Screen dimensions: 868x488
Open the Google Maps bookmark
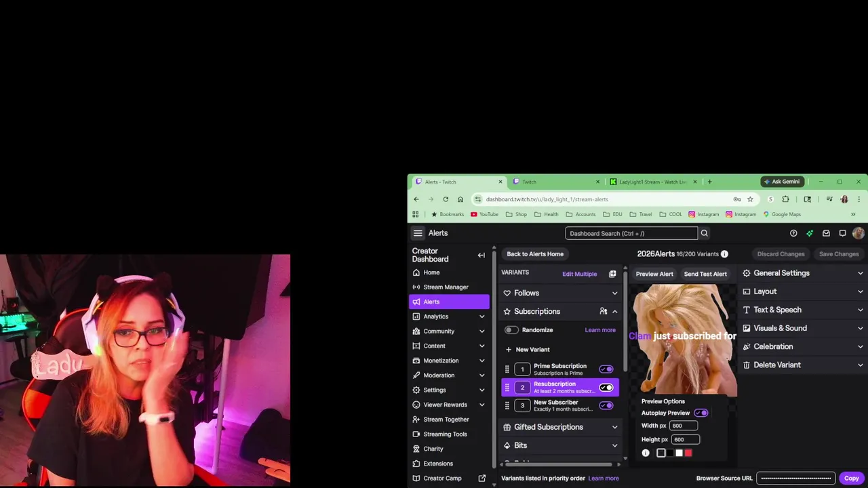point(782,214)
